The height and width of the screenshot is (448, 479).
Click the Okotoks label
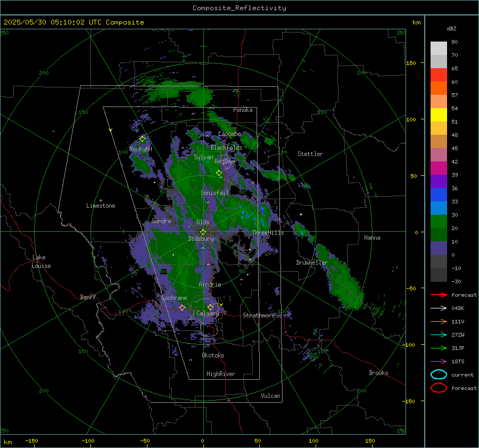[213, 355]
